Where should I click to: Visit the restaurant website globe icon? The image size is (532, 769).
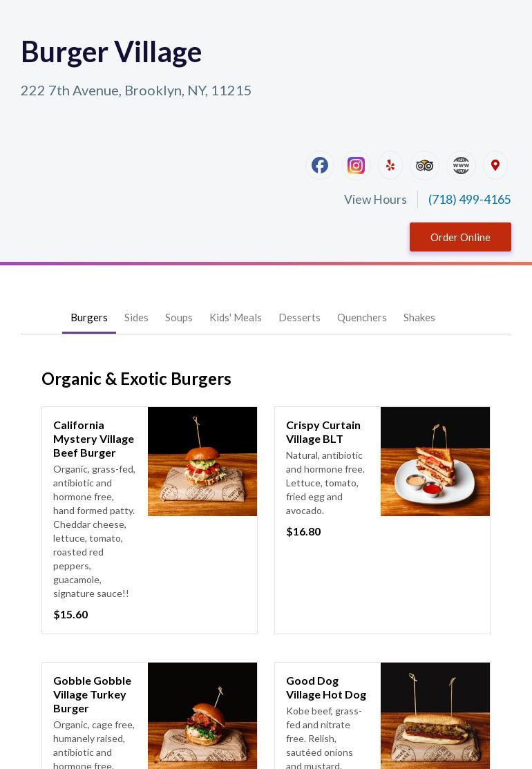click(461, 165)
